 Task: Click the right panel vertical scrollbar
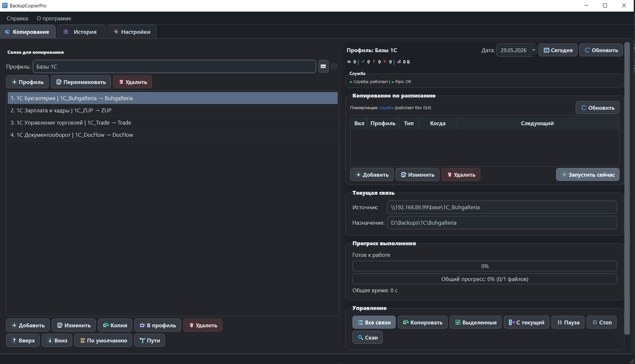627,188
